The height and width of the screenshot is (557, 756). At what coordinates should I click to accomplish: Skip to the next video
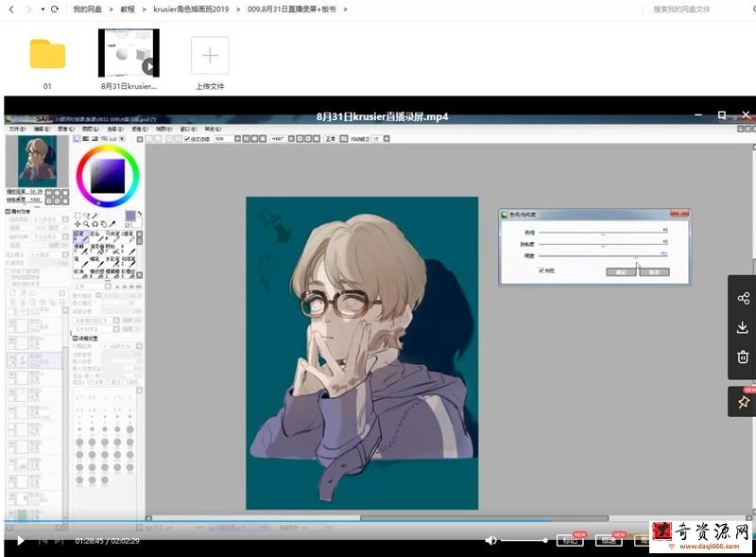click(x=59, y=541)
